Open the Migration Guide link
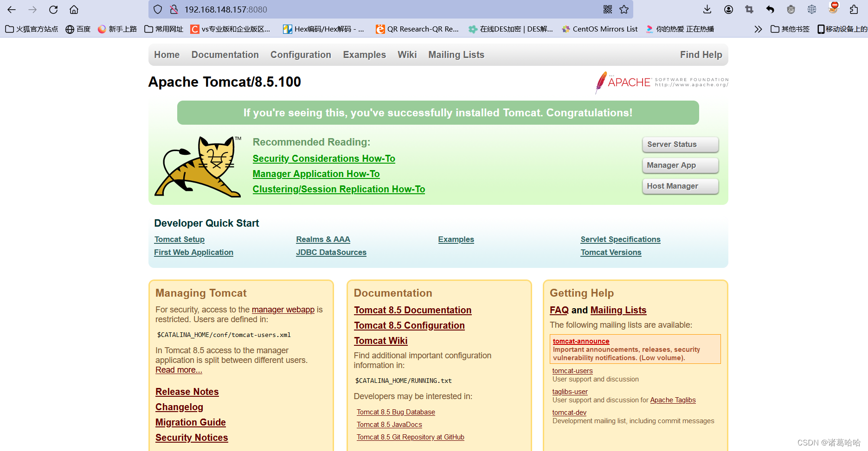The height and width of the screenshot is (451, 868). [191, 422]
